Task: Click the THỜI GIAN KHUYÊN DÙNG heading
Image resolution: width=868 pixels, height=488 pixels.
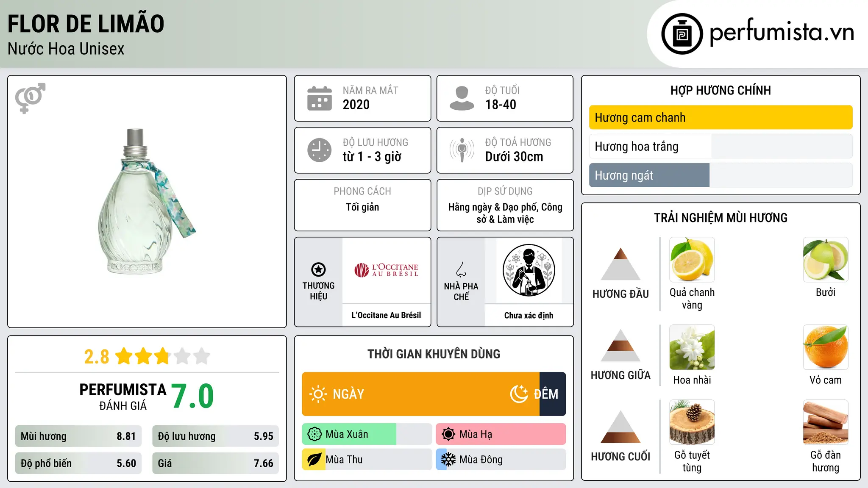Action: 434,354
